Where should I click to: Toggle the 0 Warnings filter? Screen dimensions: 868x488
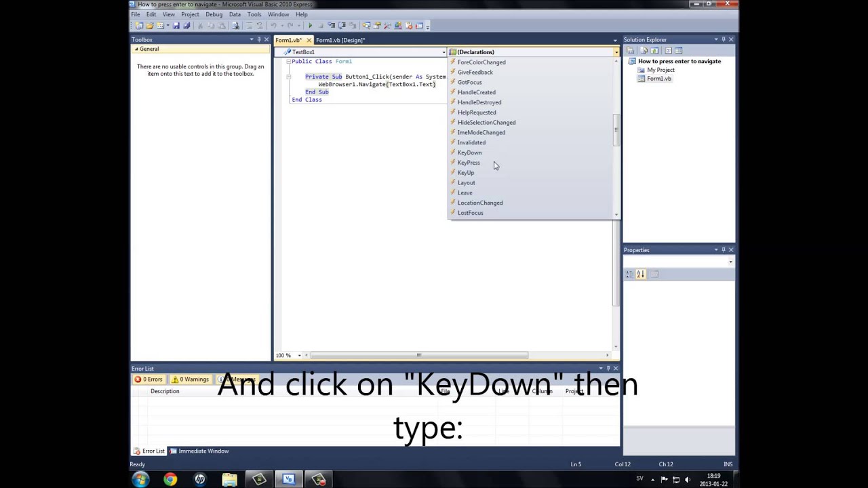pyautogui.click(x=191, y=380)
